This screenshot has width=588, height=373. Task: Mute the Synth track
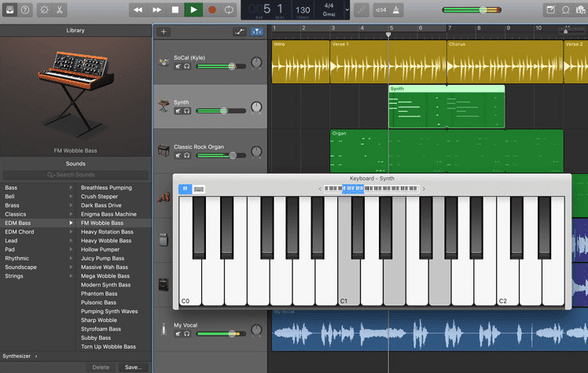[178, 111]
